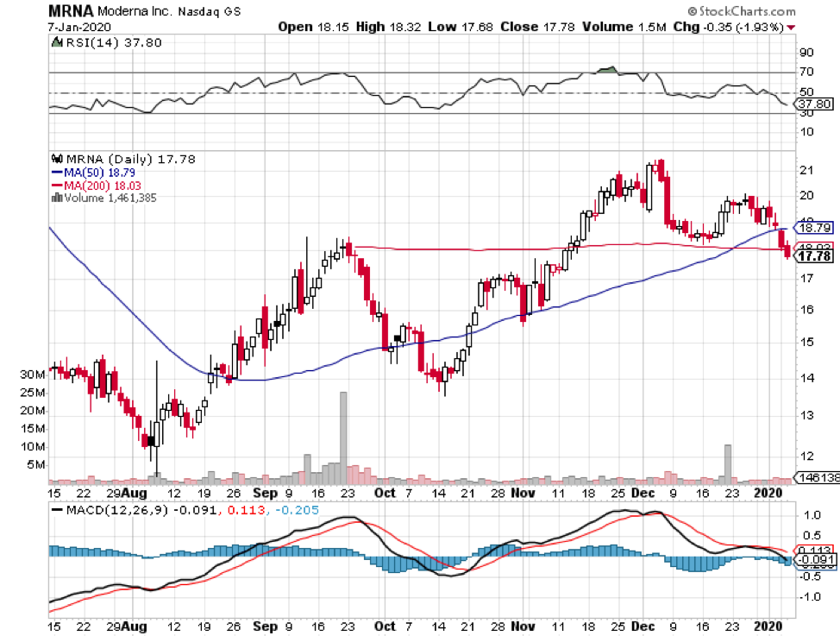This screenshot has width=840, height=636.
Task: Click the blue 18.79 price tag
Action: click(x=815, y=228)
